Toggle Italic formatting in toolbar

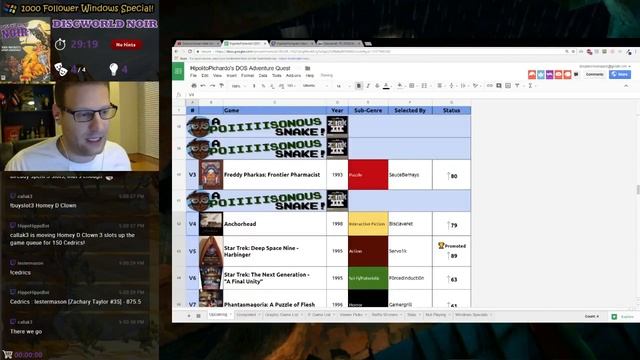(x=368, y=86)
